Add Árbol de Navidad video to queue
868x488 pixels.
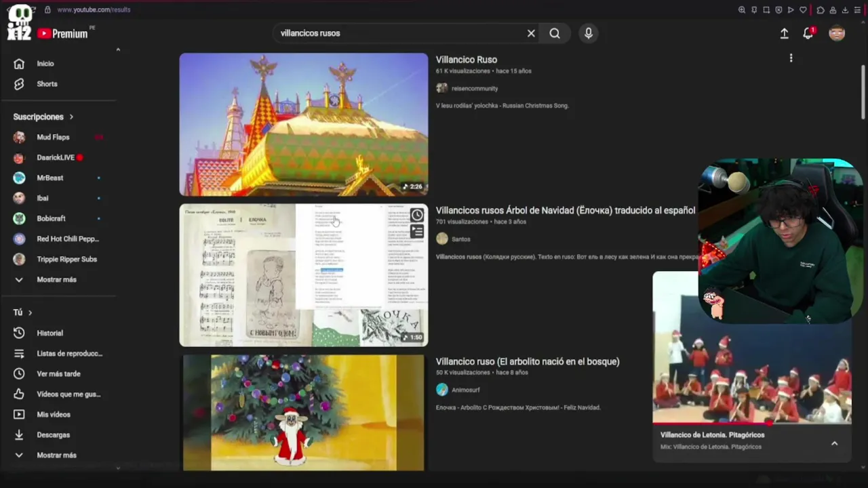417,232
